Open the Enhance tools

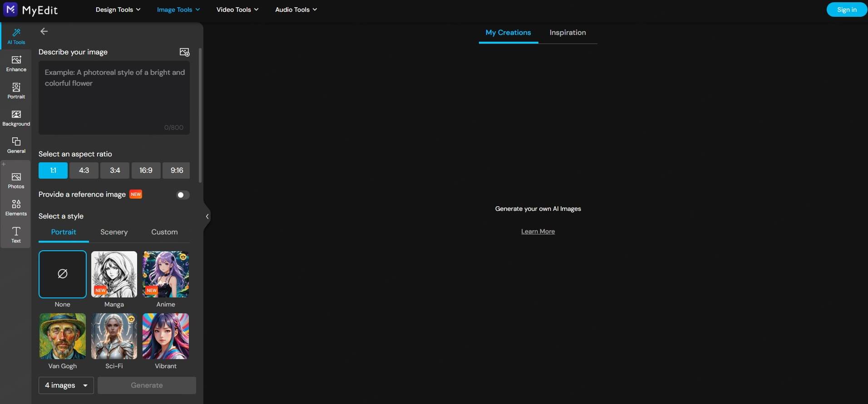(x=16, y=63)
